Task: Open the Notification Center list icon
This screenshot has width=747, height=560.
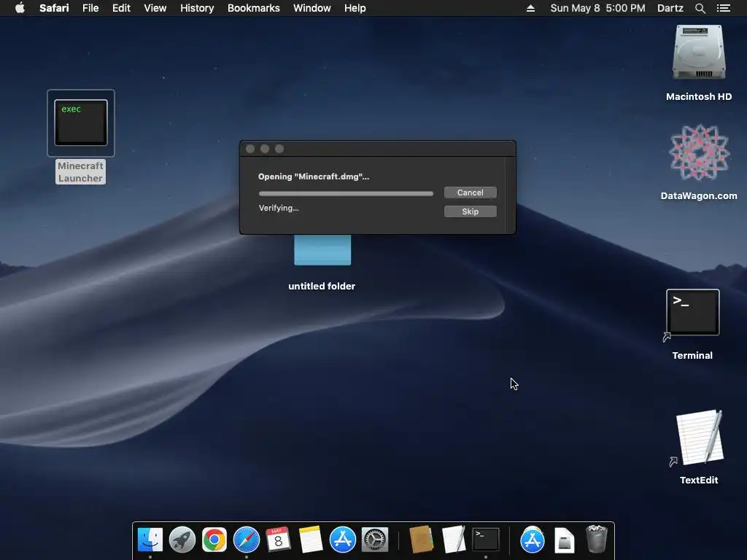Action: [723, 8]
